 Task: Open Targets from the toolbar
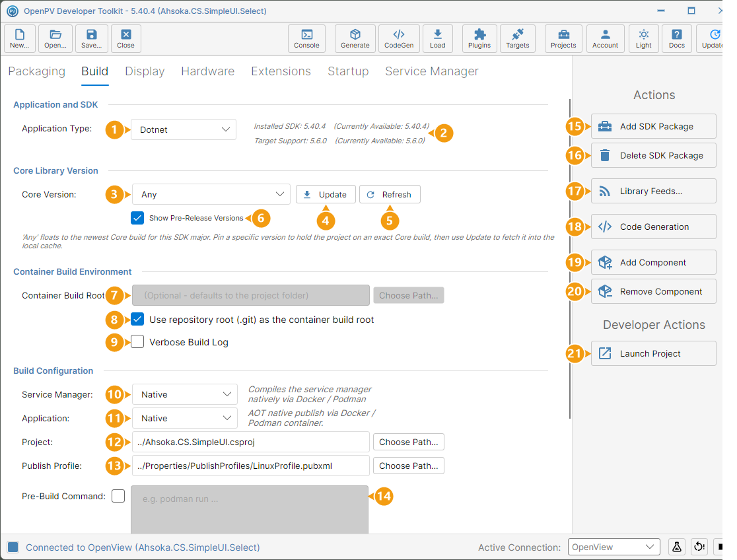tap(518, 38)
